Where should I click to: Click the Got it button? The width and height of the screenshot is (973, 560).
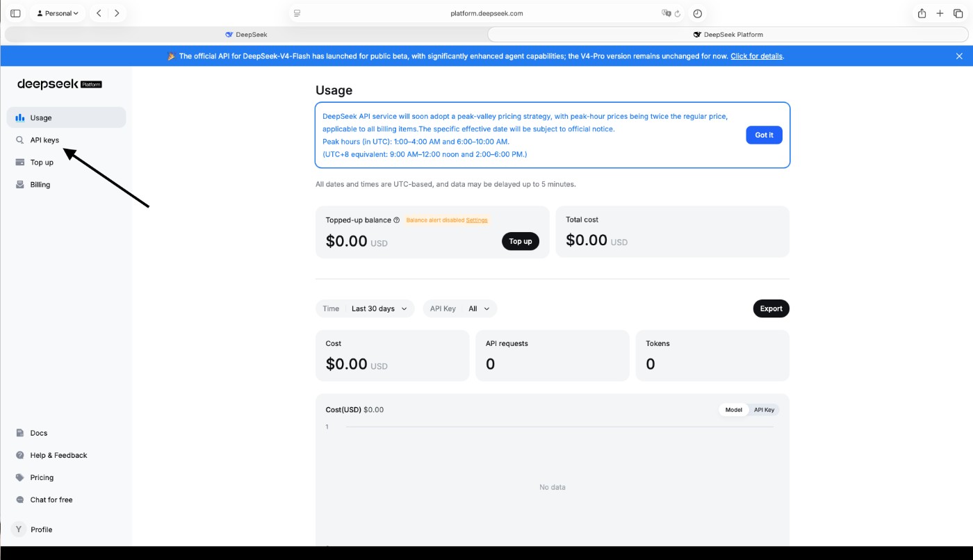764,135
